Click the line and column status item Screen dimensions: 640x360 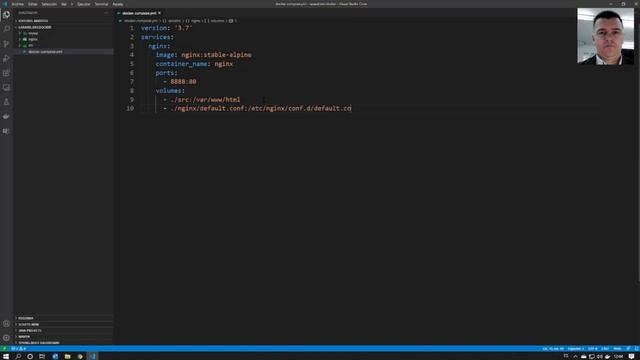point(553,349)
